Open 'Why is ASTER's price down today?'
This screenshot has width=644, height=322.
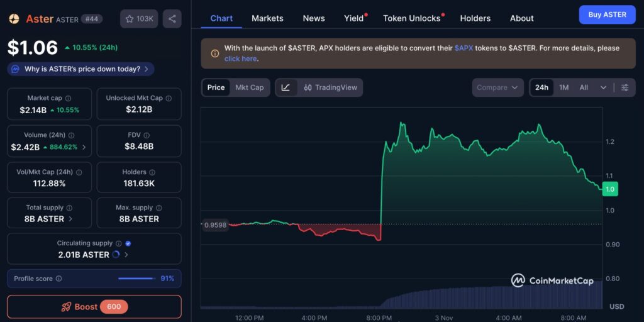click(81, 69)
